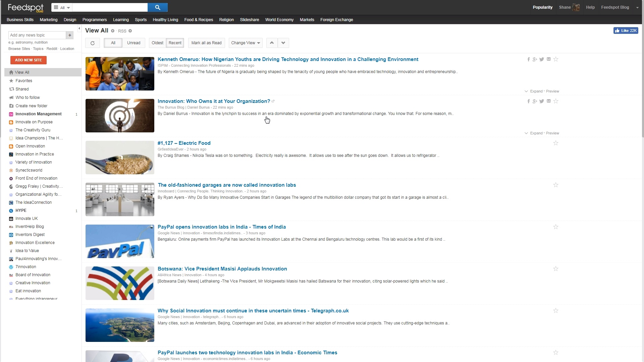Favorite the PayPal opens innovation labs article

pos(556,227)
